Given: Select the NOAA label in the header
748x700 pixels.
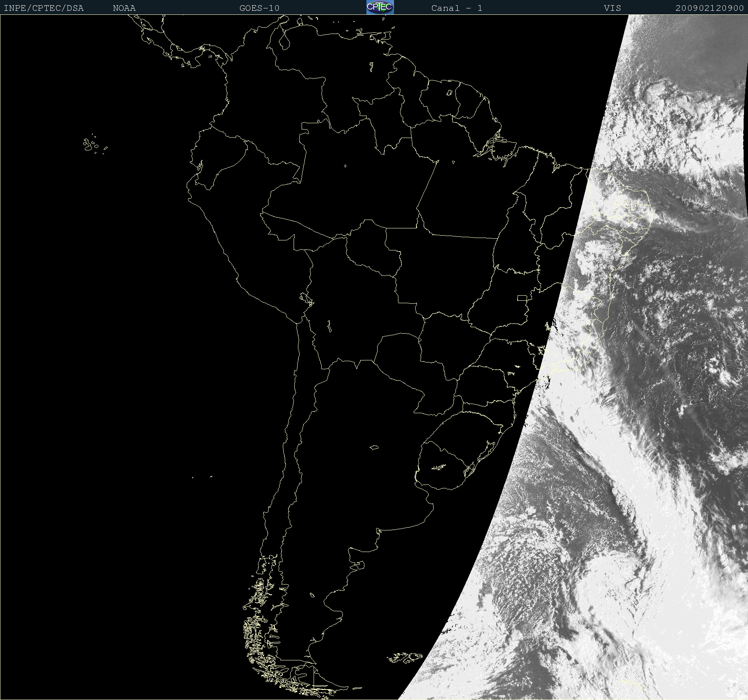Looking at the screenshot, I should 124,8.
